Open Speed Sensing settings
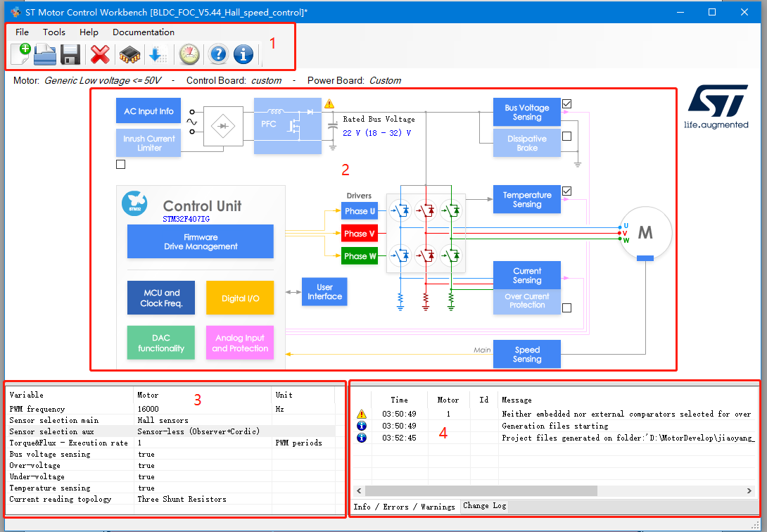This screenshot has width=767, height=532. point(527,354)
